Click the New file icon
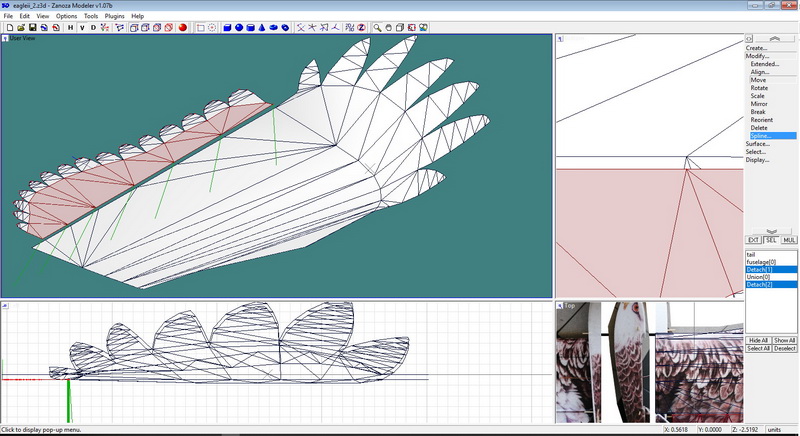Viewport: 800px width, 436px height. coord(8,28)
